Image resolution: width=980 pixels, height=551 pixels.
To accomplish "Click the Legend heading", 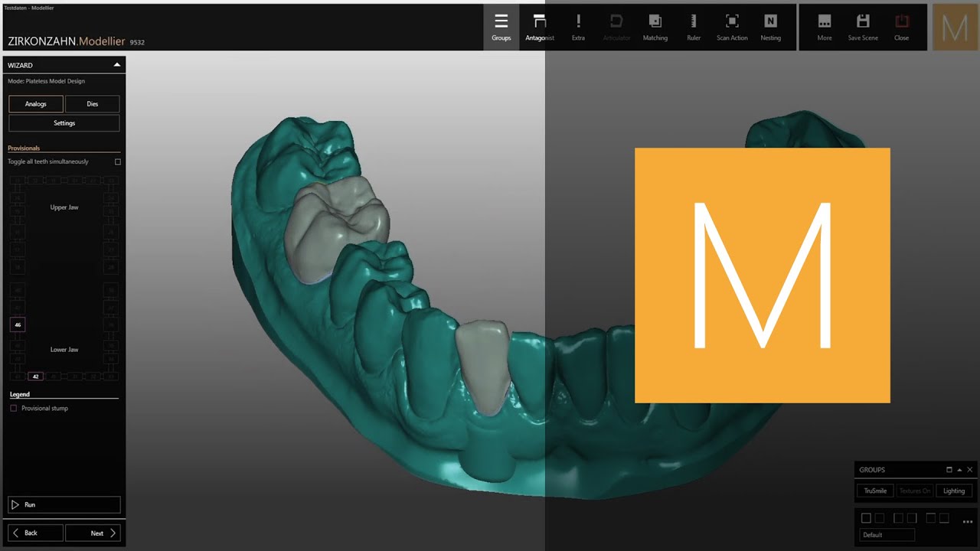I will (20, 394).
